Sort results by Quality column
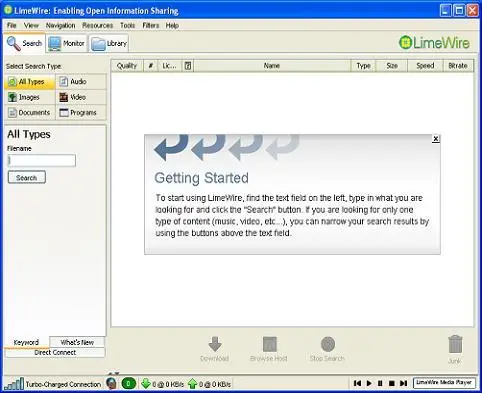The height and width of the screenshot is (393, 482). point(127,66)
